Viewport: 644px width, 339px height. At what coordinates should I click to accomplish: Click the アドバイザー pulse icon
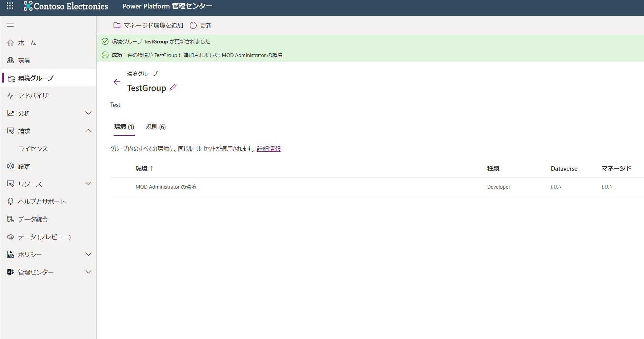[x=11, y=96]
